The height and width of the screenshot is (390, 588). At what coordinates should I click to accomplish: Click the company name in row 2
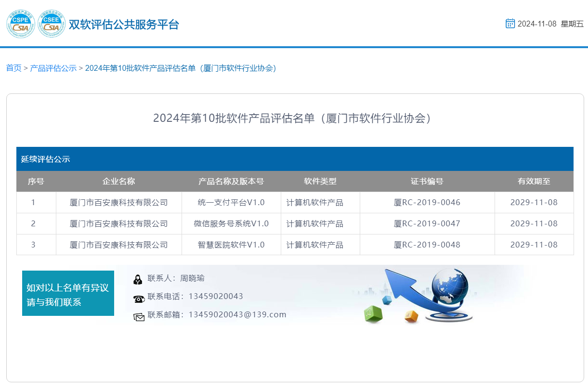point(119,224)
